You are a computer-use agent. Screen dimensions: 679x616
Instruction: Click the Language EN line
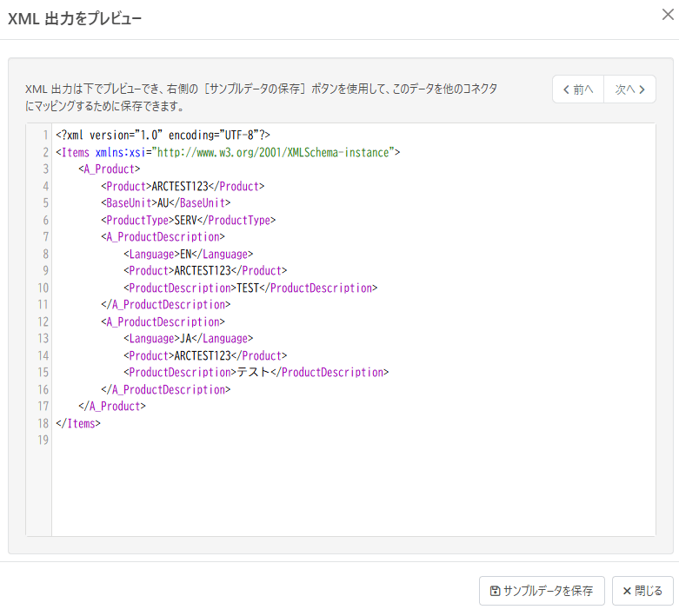tap(188, 254)
